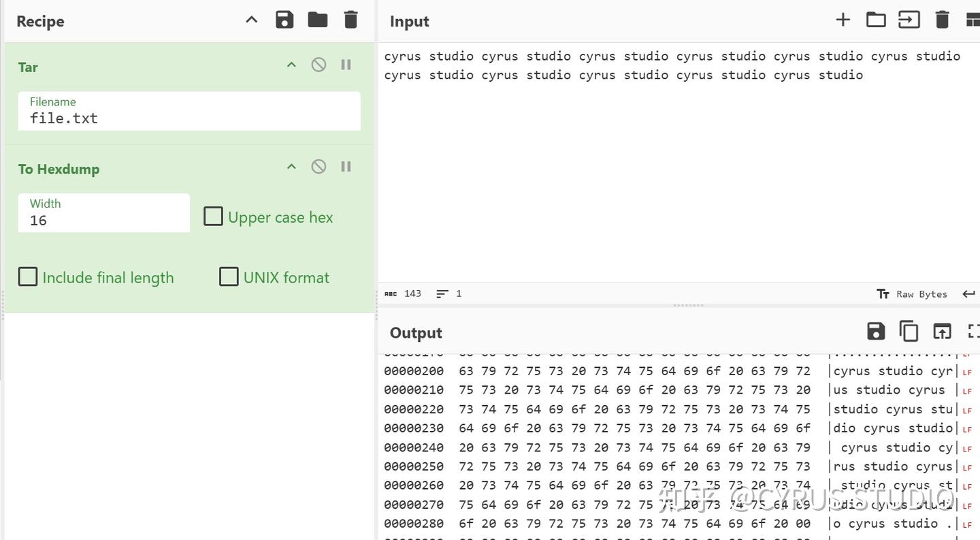Image resolution: width=980 pixels, height=540 pixels.
Task: Open the Raw Bytes encoding selector
Action: click(912, 294)
